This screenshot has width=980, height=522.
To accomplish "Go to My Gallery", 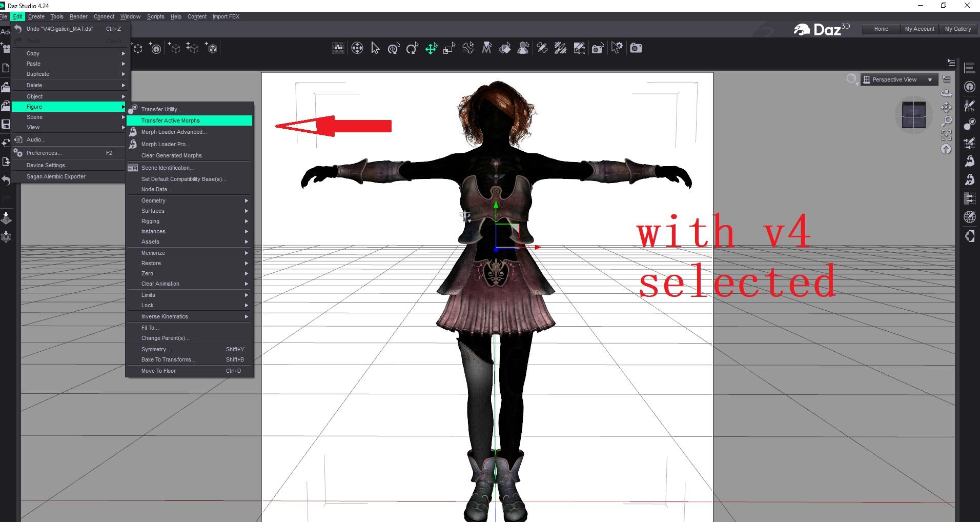I will 958,29.
